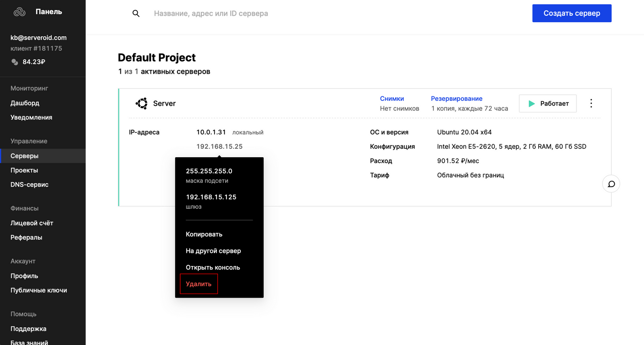Click IP address 192.168.15.25
The height and width of the screenshot is (345, 644).
point(219,146)
